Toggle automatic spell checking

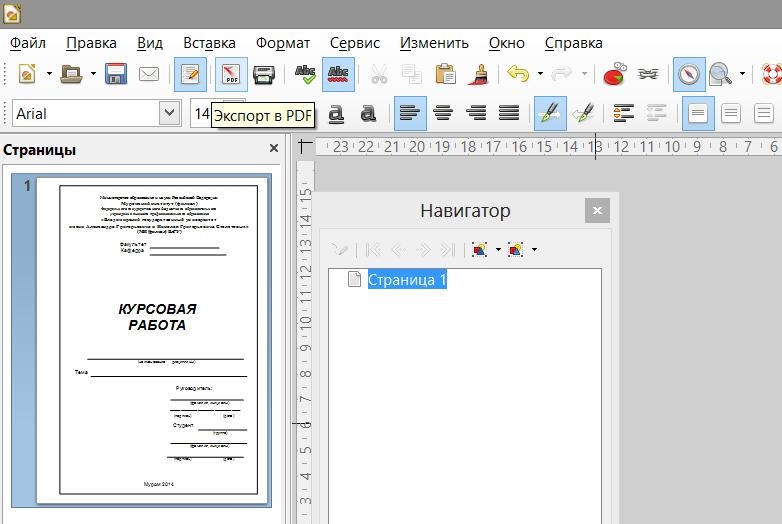(339, 74)
